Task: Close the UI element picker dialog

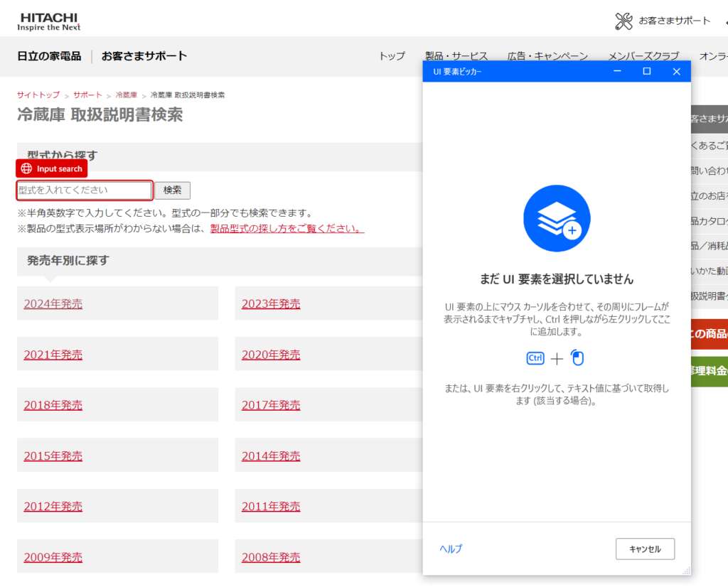Action: (676, 72)
